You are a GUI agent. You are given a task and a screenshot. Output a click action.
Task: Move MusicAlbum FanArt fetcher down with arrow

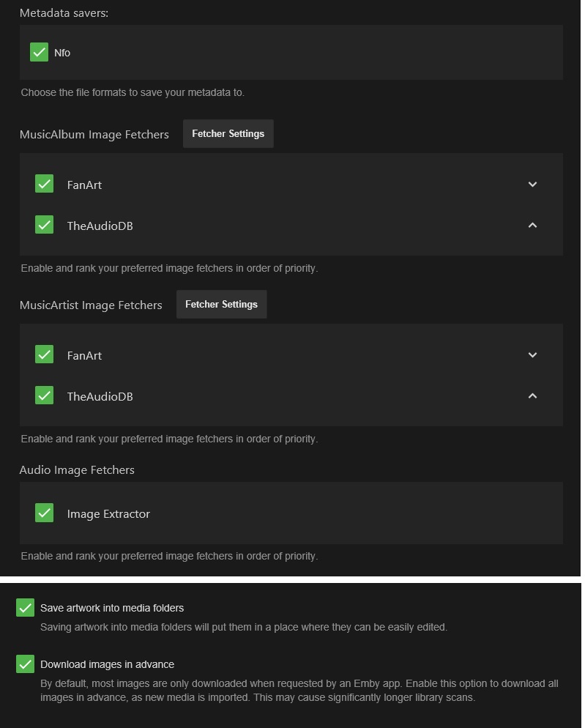click(532, 185)
